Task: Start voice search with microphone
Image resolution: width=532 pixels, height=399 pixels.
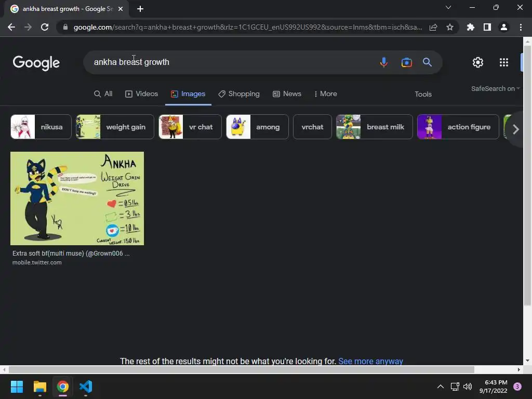Action: click(384, 62)
